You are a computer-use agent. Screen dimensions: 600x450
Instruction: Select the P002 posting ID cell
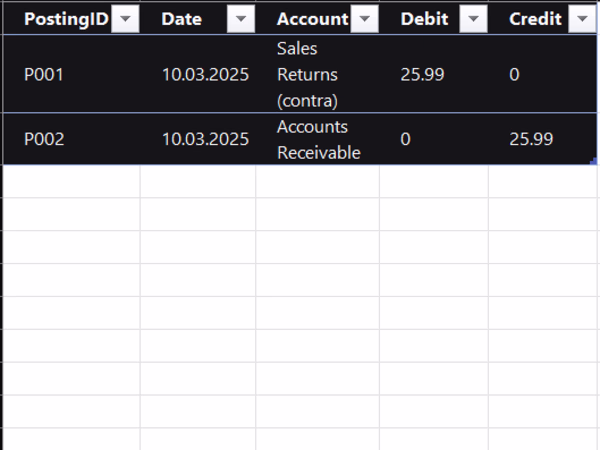44,139
